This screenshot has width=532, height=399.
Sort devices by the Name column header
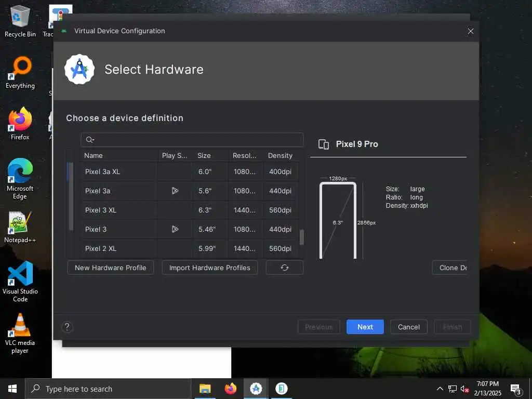119,155
